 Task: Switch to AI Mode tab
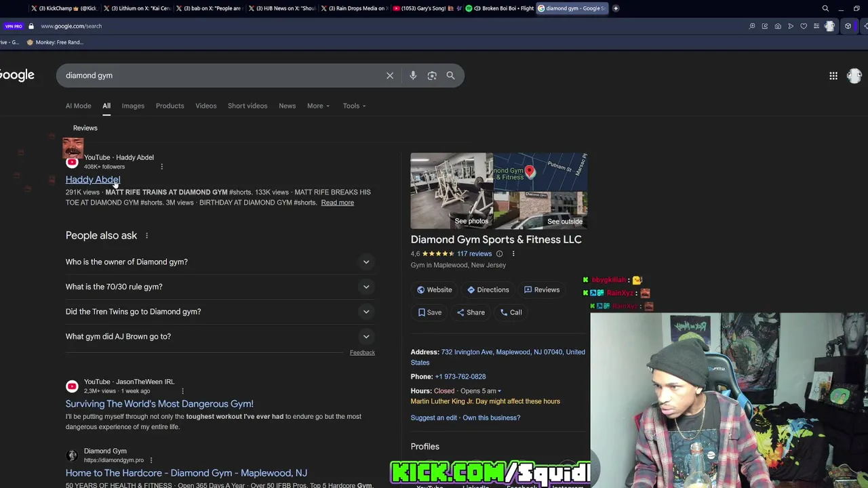tap(78, 106)
